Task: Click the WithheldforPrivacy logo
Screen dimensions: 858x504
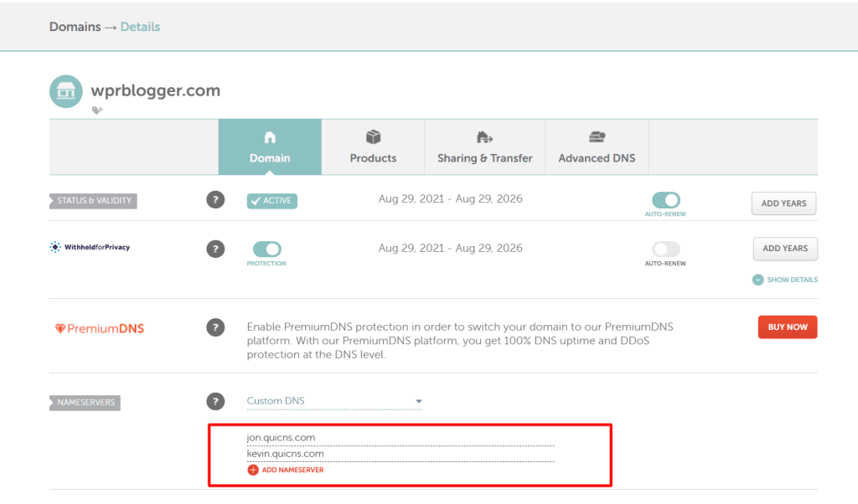Action: click(90, 247)
